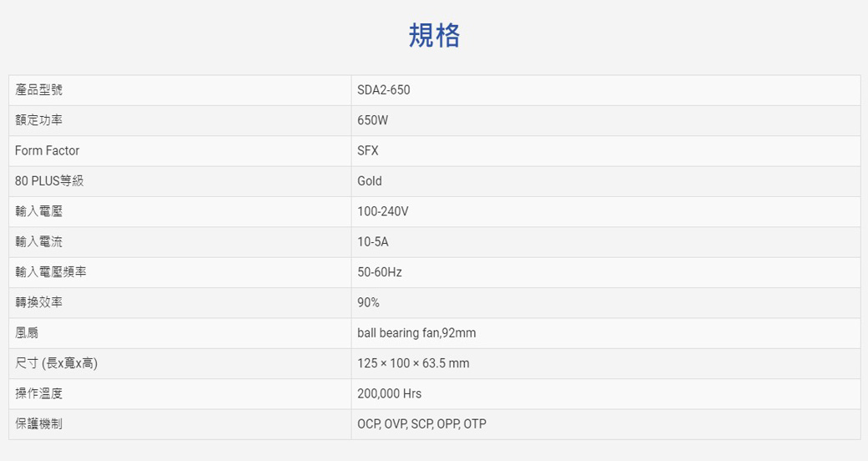The width and height of the screenshot is (868, 461).
Task: Click the 10-5A current value
Action: [x=372, y=242]
